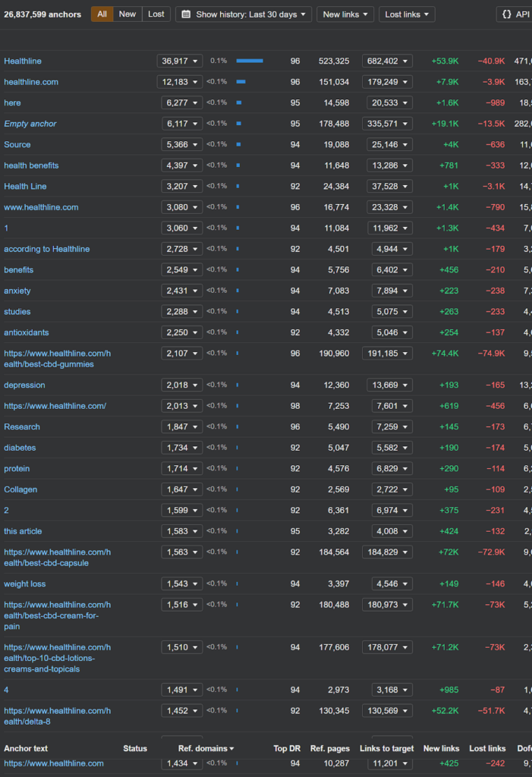Switch to the New anchors tab
This screenshot has width=532, height=777.
coord(127,14)
